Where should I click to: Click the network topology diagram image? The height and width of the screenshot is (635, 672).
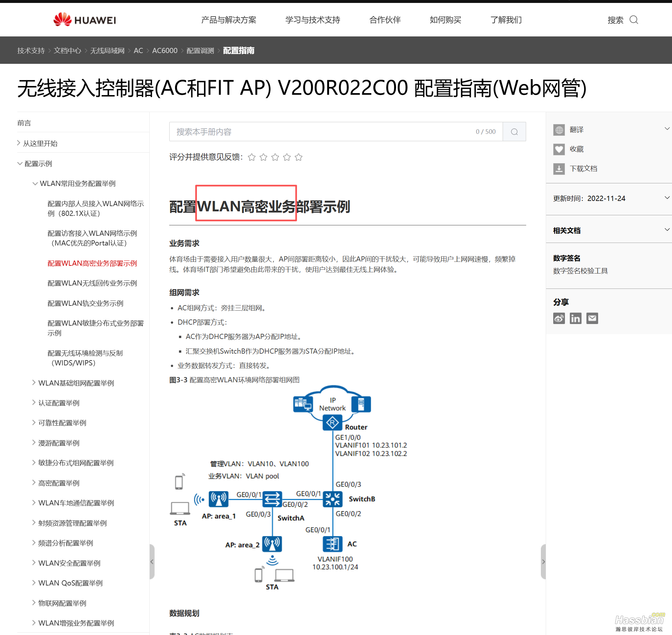(288, 488)
